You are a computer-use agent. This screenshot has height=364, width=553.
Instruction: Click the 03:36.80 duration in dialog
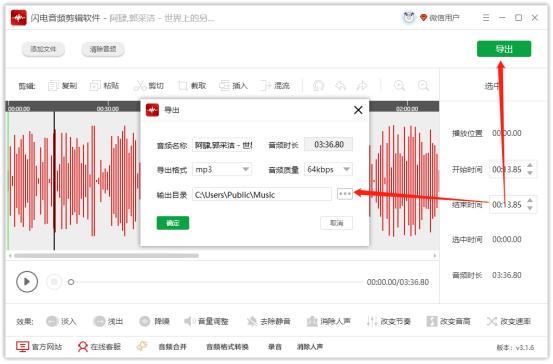click(x=329, y=145)
